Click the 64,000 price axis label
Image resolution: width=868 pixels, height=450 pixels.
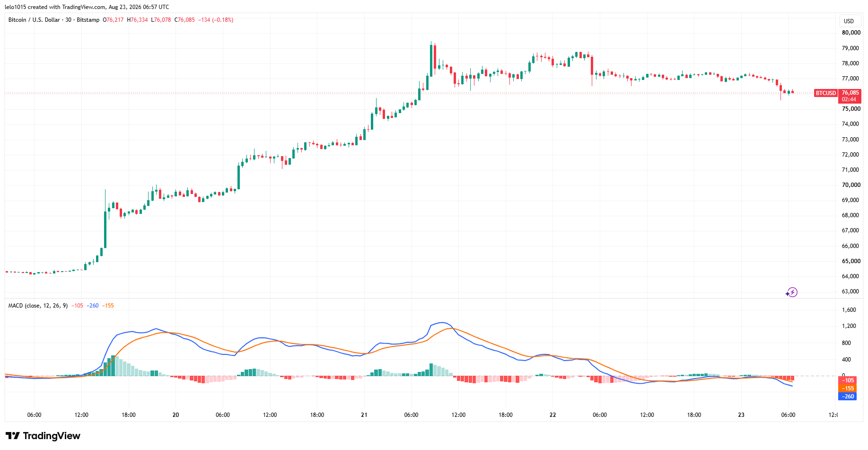[851, 276]
